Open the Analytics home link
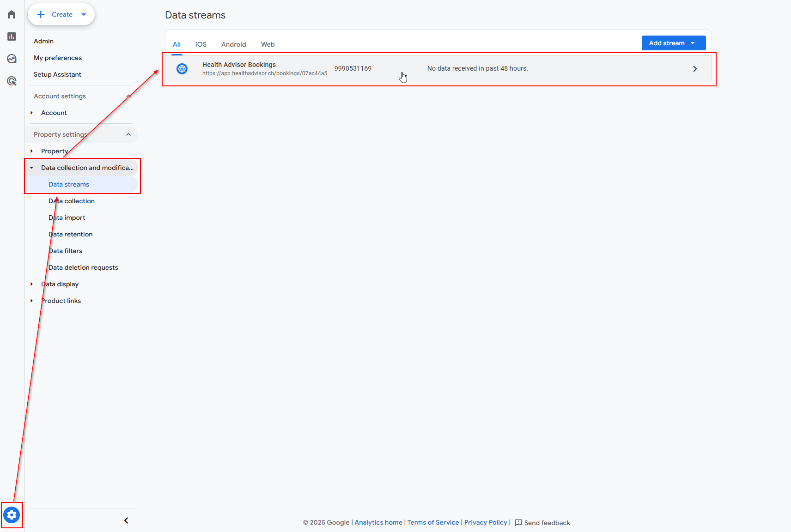791x532 pixels. [x=378, y=522]
